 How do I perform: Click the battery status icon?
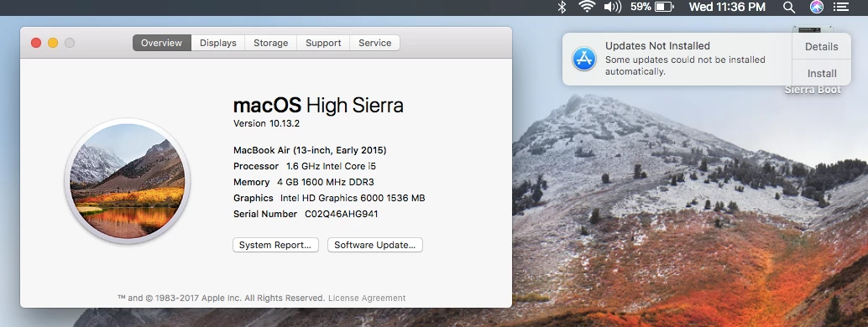[x=664, y=8]
